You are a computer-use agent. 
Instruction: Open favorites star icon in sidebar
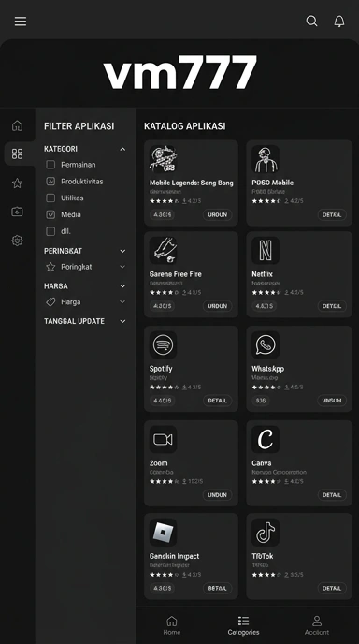point(17,183)
